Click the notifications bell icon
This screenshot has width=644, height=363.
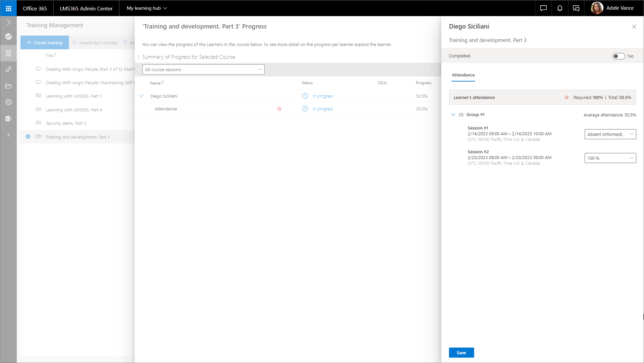(x=560, y=8)
